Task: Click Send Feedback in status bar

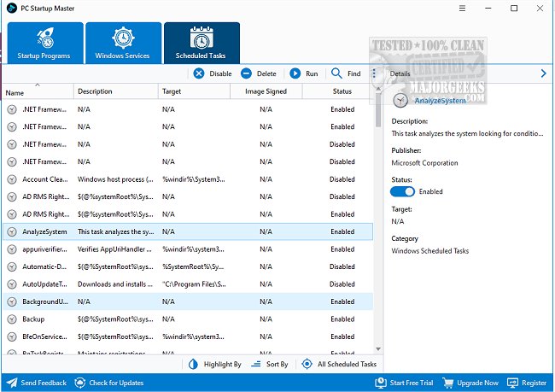Action: click(x=37, y=383)
